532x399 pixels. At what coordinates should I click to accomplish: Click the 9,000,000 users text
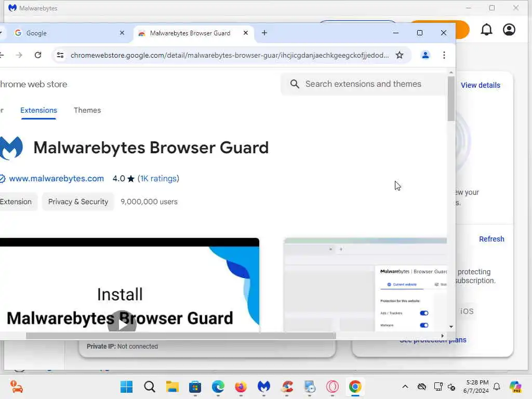149,202
